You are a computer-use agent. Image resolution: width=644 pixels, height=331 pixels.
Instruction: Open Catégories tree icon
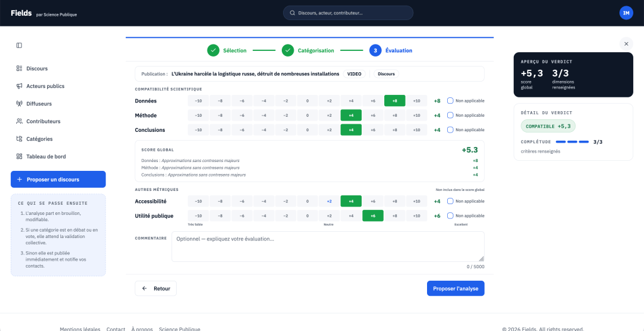[19, 139]
